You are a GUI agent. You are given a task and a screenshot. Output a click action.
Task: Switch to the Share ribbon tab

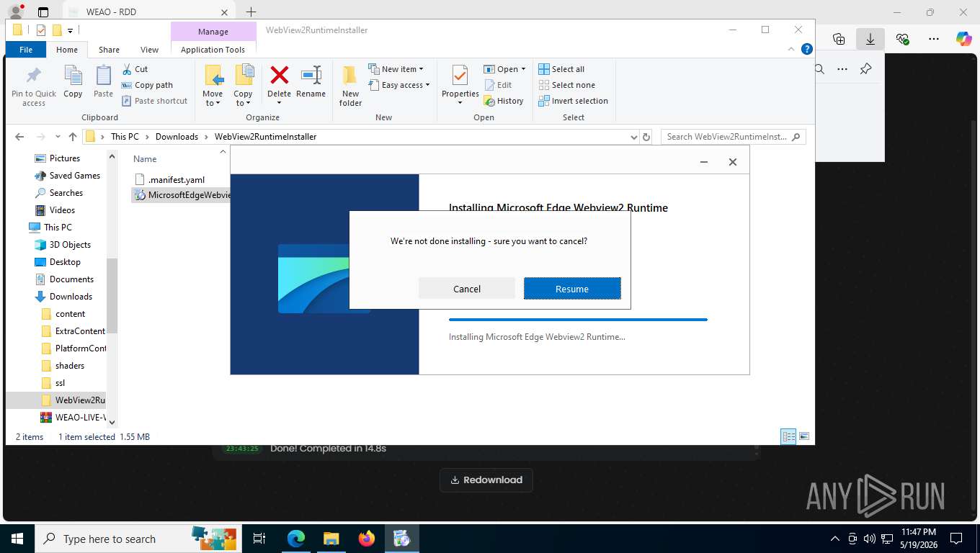pos(109,50)
